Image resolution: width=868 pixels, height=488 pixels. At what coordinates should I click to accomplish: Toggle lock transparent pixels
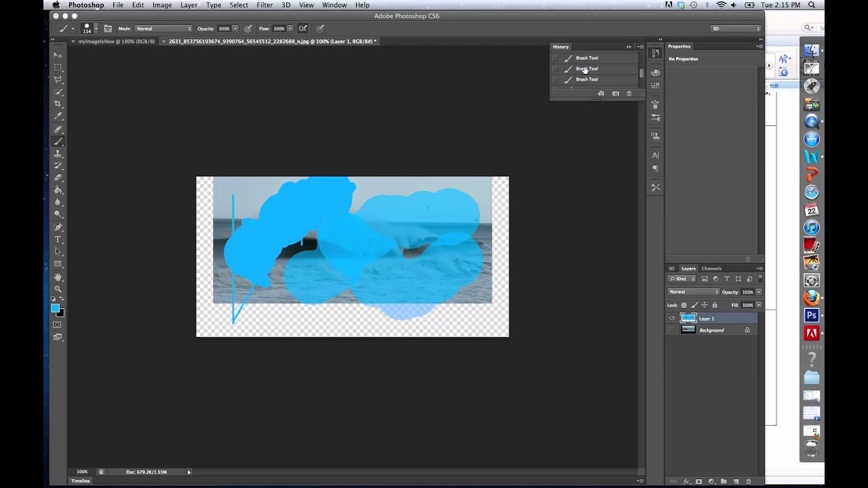point(684,305)
